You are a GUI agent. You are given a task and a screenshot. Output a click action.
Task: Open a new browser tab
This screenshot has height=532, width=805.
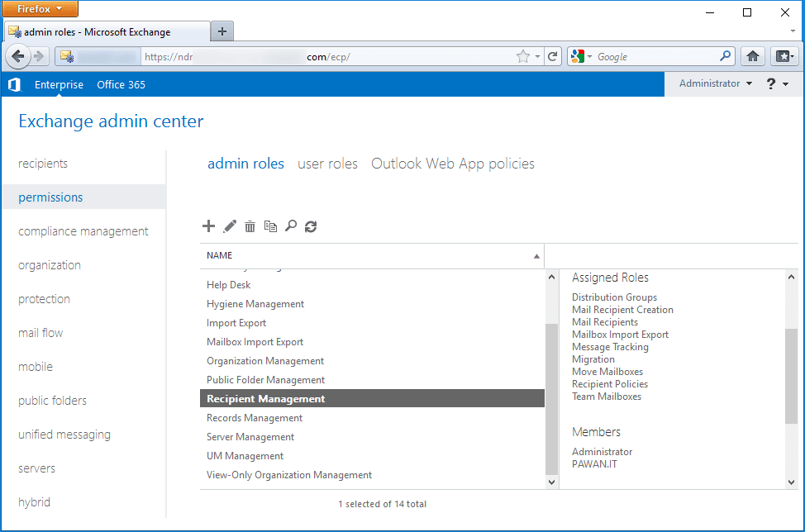(221, 32)
